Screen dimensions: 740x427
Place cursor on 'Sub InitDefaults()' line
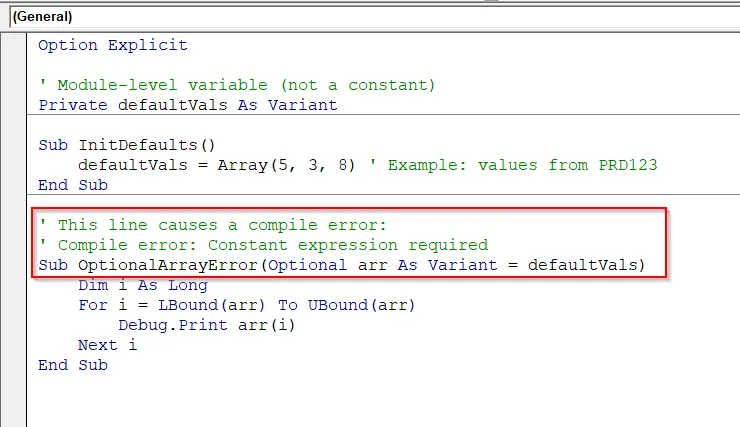click(126, 145)
